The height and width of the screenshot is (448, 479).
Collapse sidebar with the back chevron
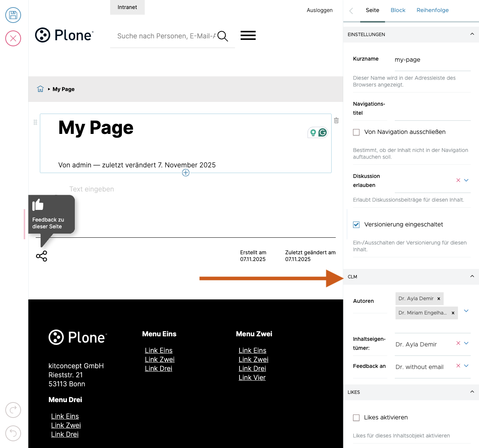point(351,11)
